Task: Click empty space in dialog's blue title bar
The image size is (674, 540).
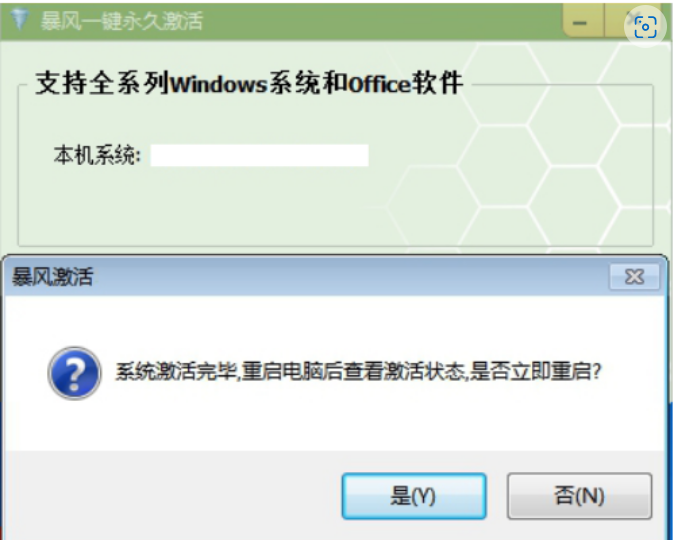Action: point(344,277)
